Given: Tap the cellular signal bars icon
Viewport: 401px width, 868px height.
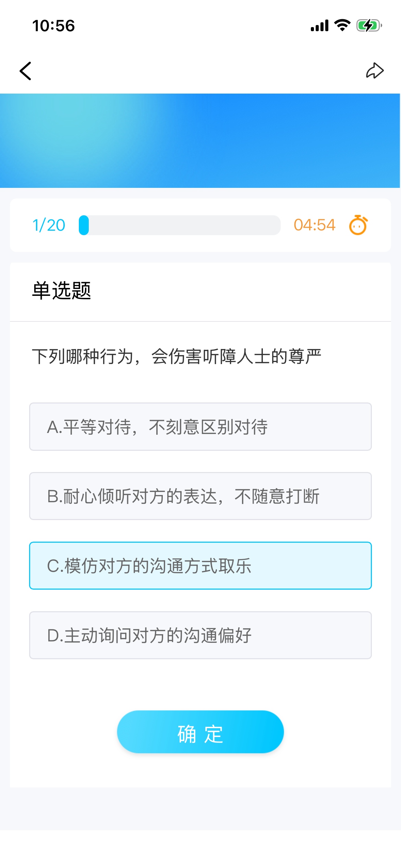Looking at the screenshot, I should pos(319,25).
